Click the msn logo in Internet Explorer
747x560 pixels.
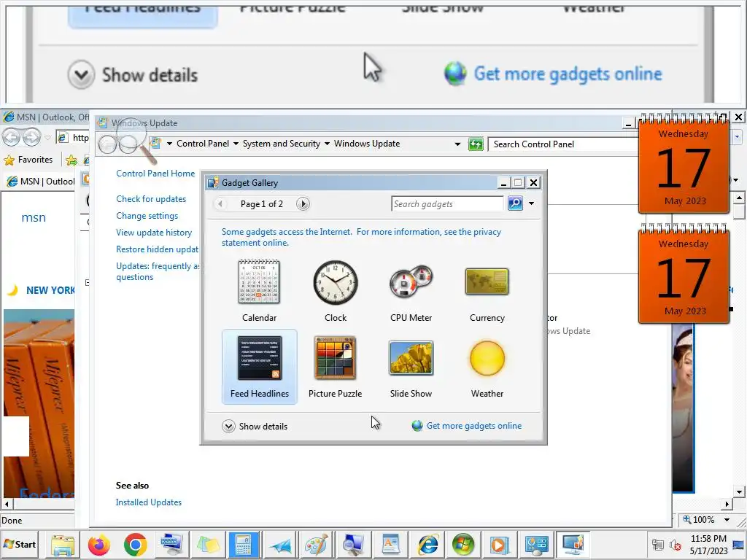pyautogui.click(x=34, y=217)
